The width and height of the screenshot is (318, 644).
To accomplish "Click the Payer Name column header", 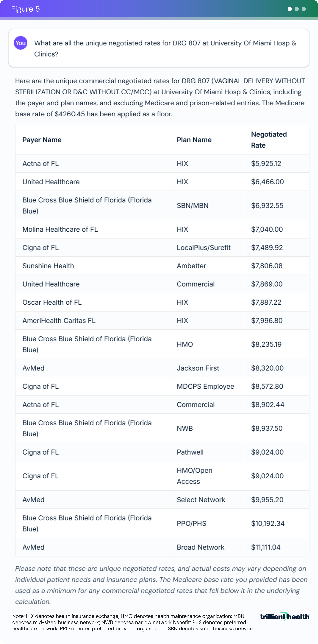I will tap(42, 140).
